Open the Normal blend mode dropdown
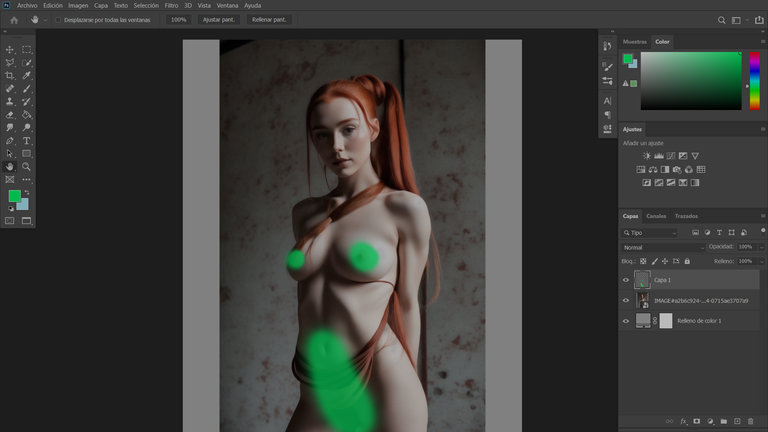This screenshot has height=432, width=768. [x=663, y=247]
